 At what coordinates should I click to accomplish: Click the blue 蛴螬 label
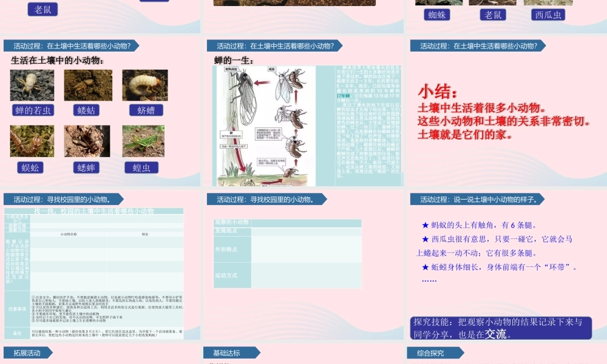[146, 110]
